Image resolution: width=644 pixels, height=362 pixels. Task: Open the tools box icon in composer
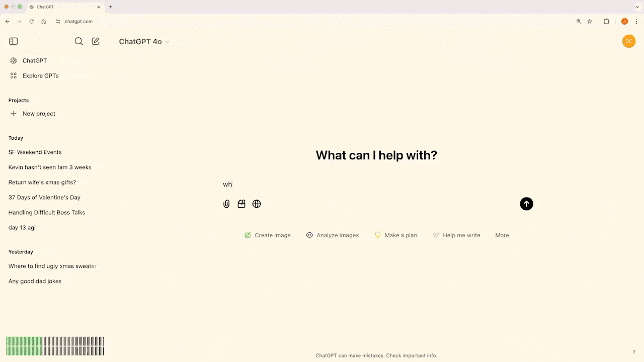point(242,204)
